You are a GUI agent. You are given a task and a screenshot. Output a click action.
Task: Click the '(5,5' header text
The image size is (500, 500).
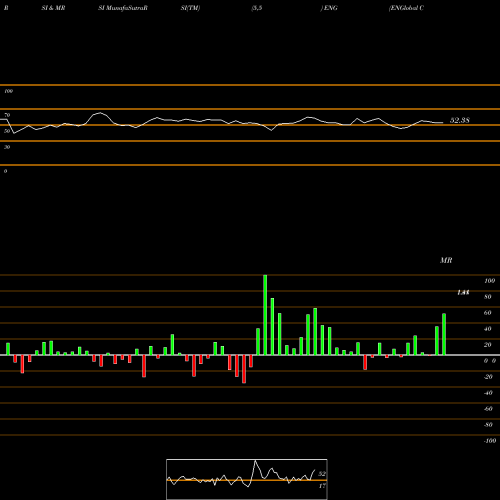[257, 8]
